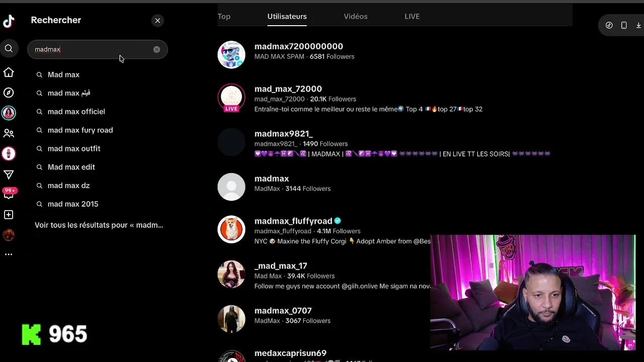
Task: Open the teal-ringed avatar in sidebar
Action: coord(9,113)
